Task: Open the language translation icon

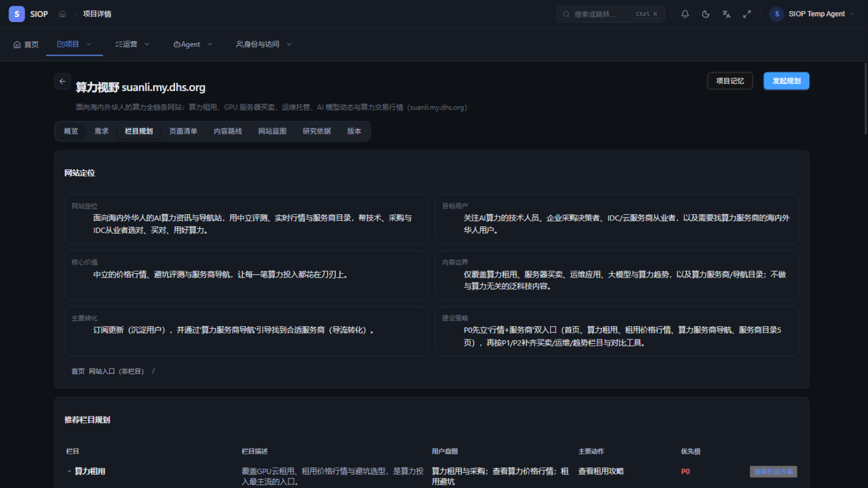Action: pyautogui.click(x=726, y=14)
